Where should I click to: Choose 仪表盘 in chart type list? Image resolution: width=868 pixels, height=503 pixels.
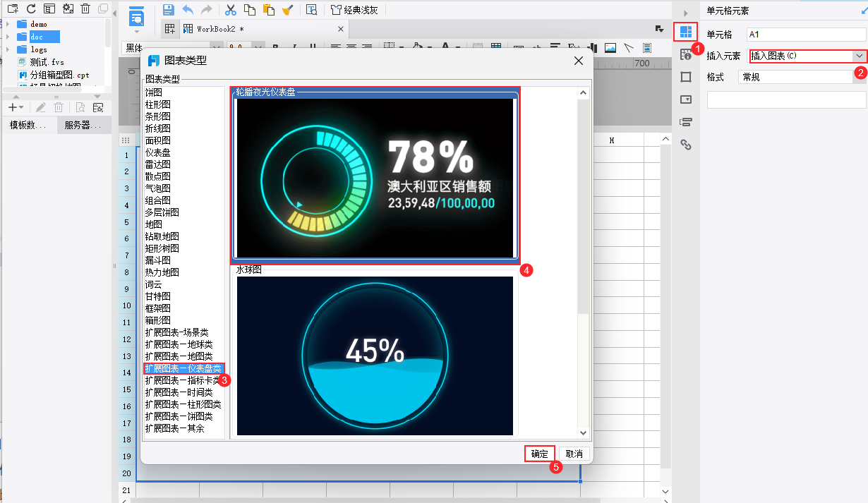pyautogui.click(x=157, y=152)
